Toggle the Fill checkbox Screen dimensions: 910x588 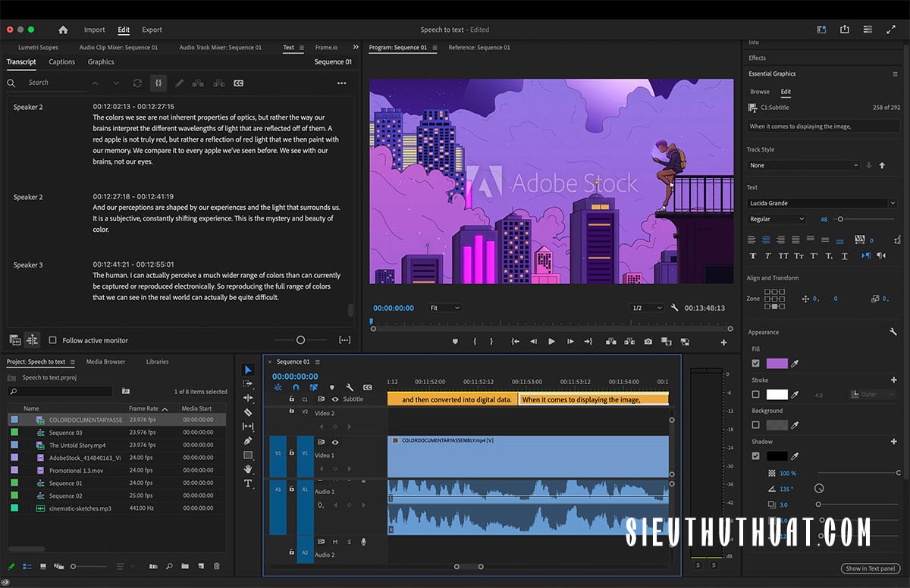click(755, 364)
